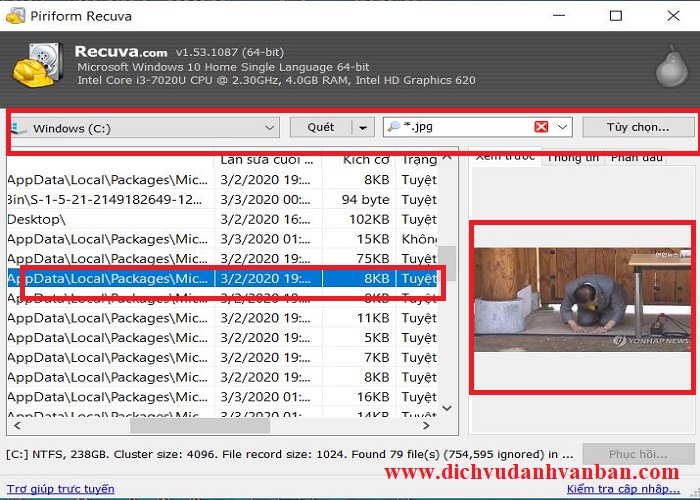The image size is (700, 500).
Task: Click the file list scroll down arrow
Action: [447, 408]
